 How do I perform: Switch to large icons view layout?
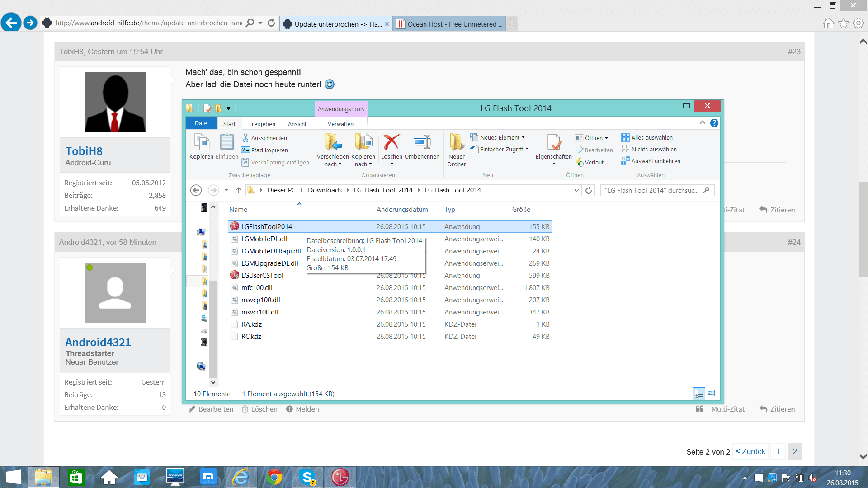click(711, 394)
